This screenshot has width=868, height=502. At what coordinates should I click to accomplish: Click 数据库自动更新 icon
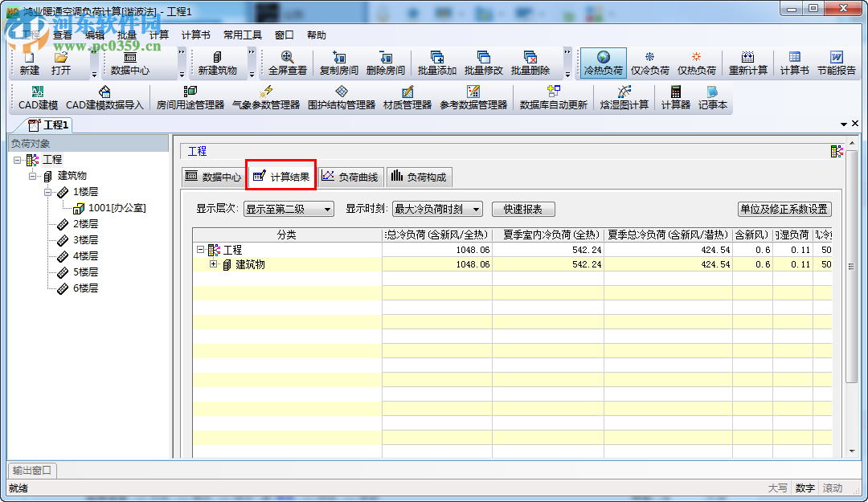tap(553, 98)
